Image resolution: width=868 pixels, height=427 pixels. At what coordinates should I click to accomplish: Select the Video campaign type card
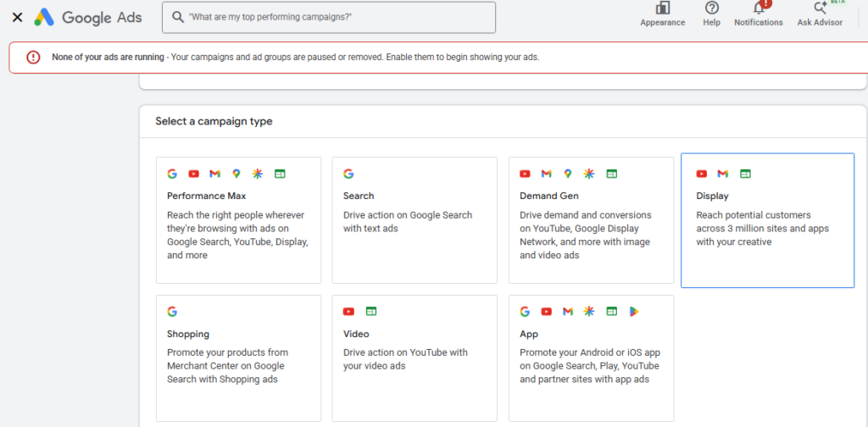click(415, 358)
